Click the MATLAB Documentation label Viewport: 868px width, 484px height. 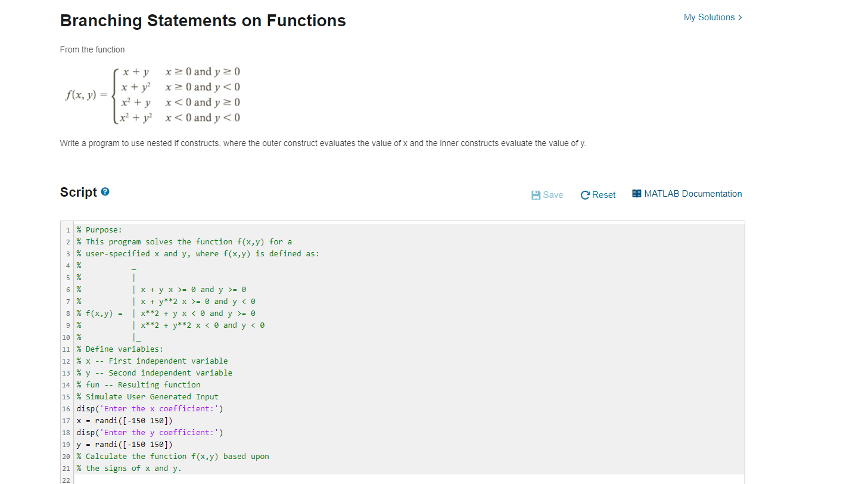pyautogui.click(x=693, y=193)
